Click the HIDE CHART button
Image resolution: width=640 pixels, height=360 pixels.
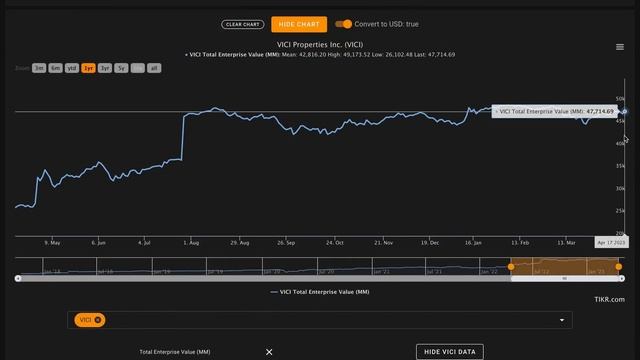coord(299,24)
